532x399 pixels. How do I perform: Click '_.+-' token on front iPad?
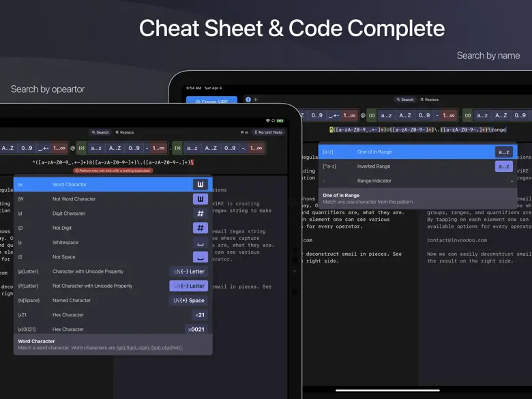point(44,148)
